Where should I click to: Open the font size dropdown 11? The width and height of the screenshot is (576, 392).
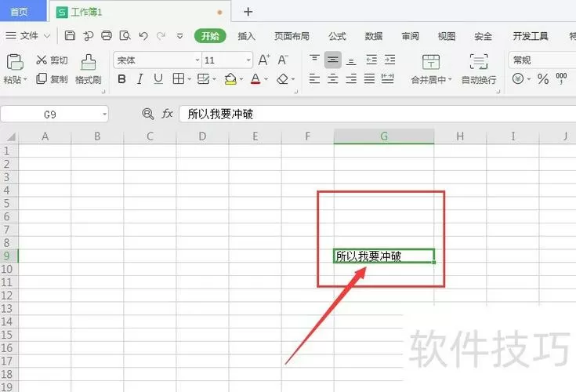point(248,60)
